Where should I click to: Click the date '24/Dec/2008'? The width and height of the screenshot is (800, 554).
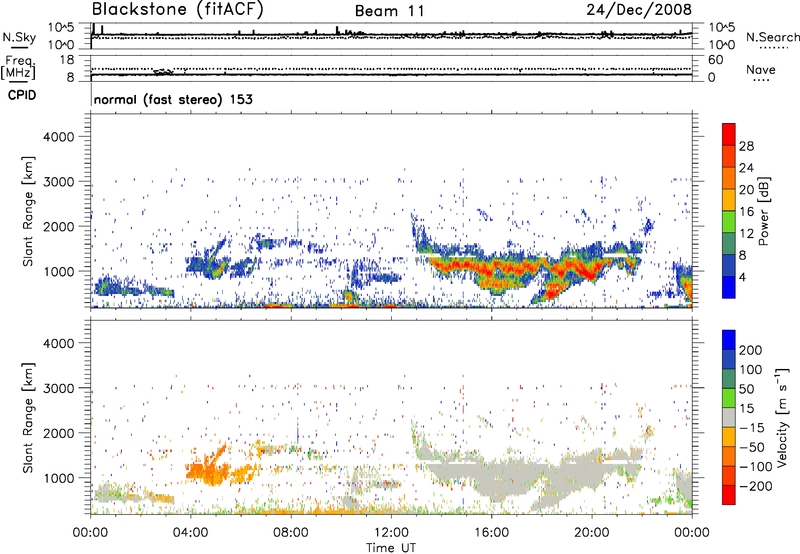click(x=639, y=9)
